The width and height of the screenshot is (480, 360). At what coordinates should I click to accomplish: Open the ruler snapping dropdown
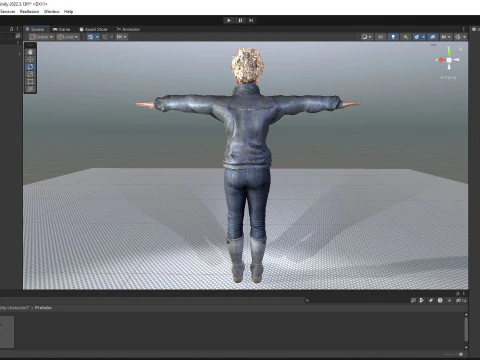pos(121,37)
